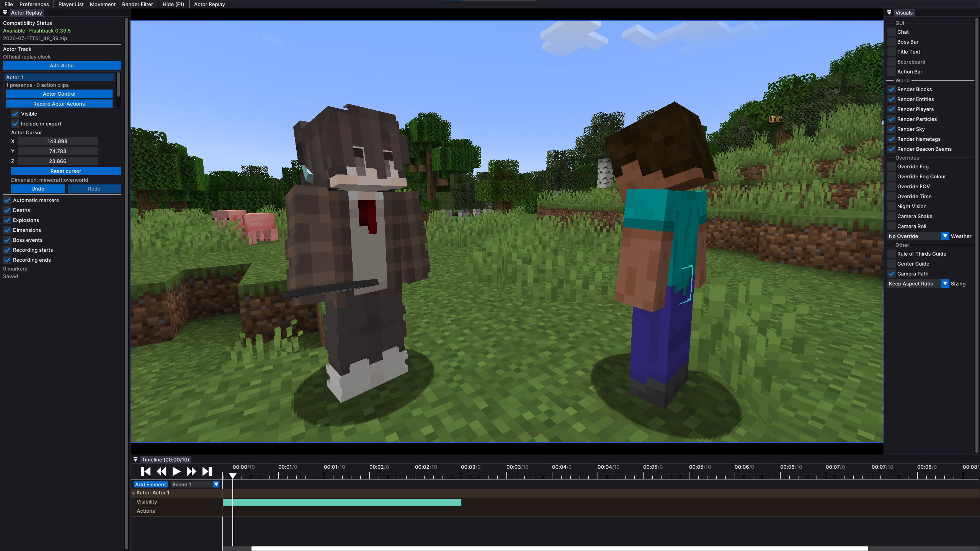
Task: Enable Night Vision checkbox
Action: click(892, 206)
